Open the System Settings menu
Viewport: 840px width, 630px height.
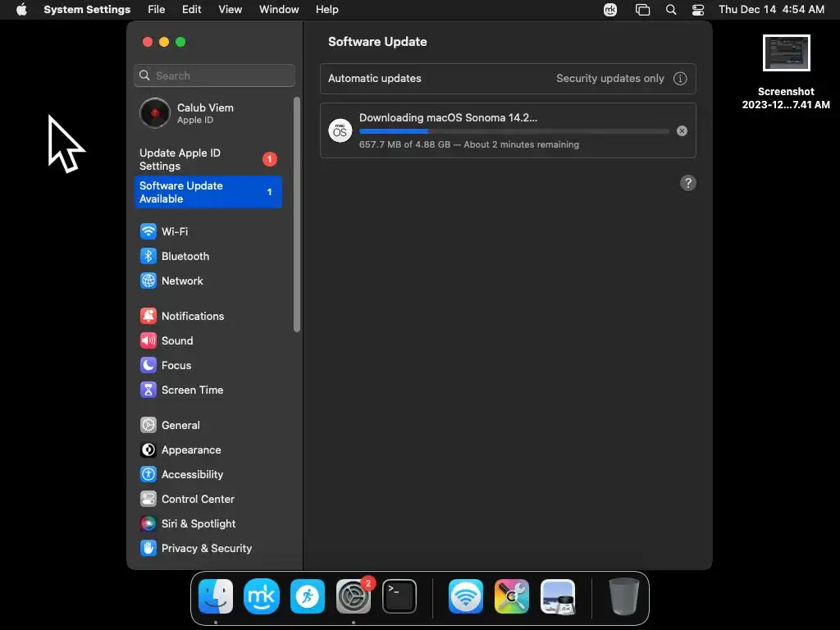click(x=87, y=10)
